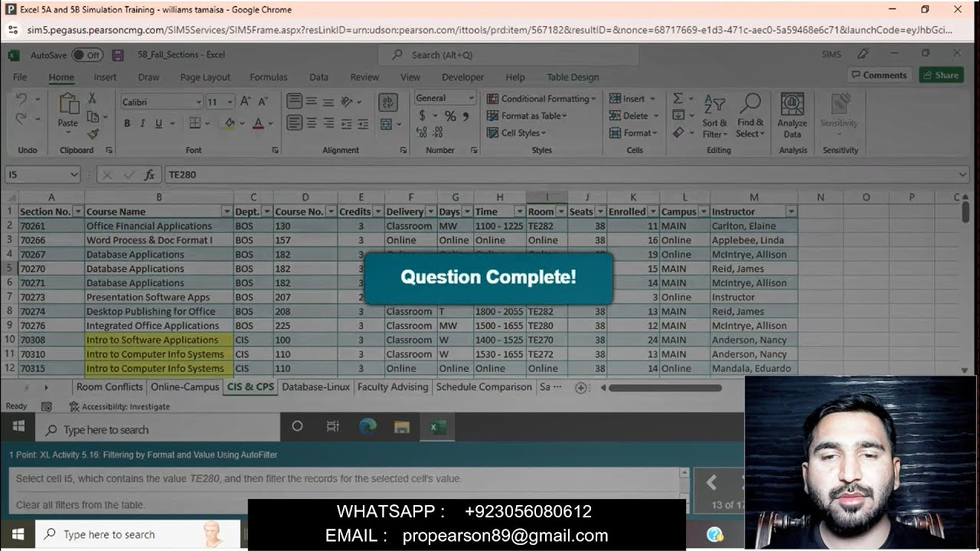980x551 pixels.
Task: Open the Sort & Filter dropdown
Action: click(x=714, y=116)
